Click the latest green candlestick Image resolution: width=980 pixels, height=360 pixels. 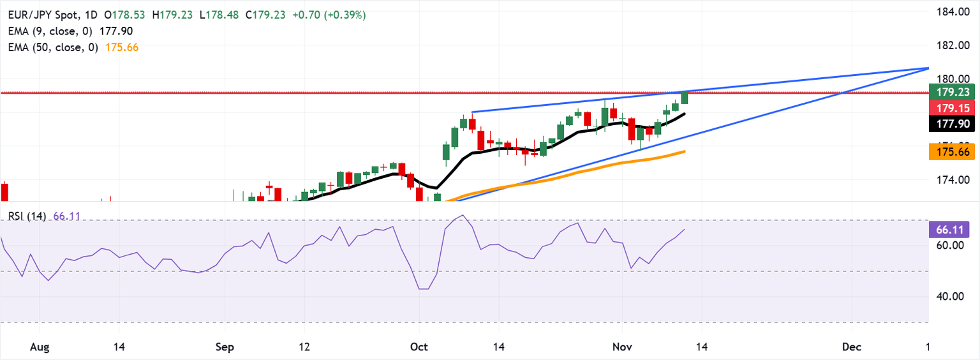coord(685,98)
